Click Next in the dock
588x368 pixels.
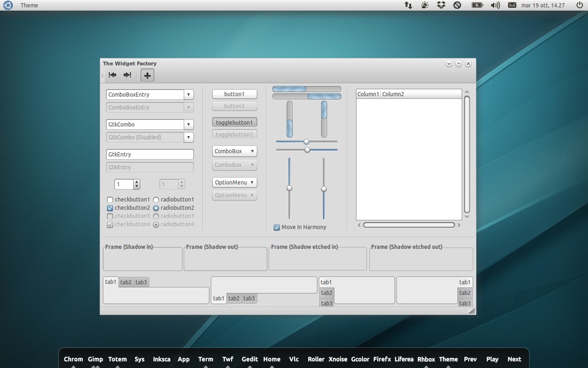pos(514,359)
